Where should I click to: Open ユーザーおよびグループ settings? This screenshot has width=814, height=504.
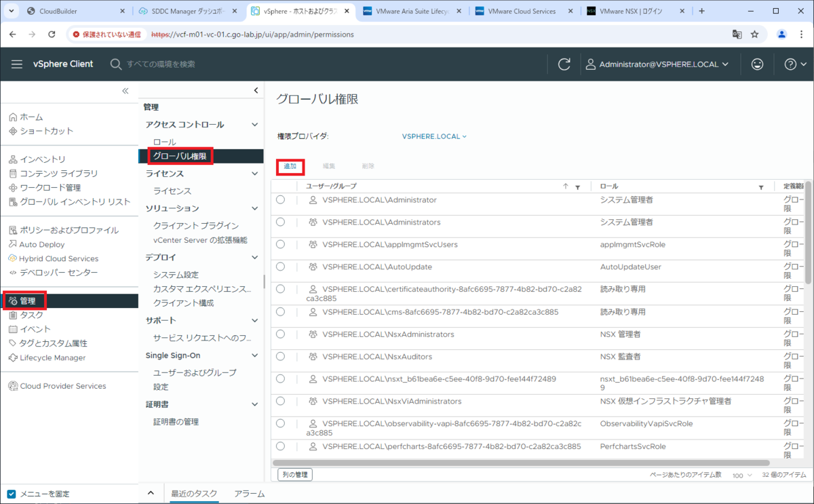click(195, 372)
